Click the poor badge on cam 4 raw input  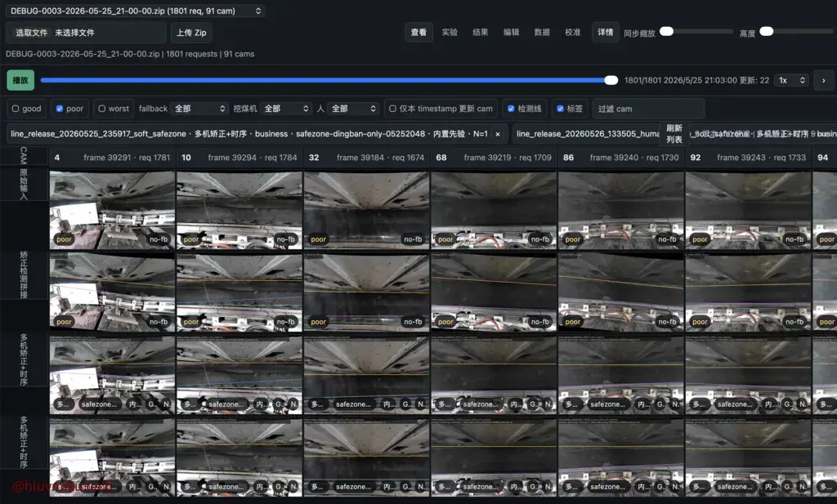(64, 239)
